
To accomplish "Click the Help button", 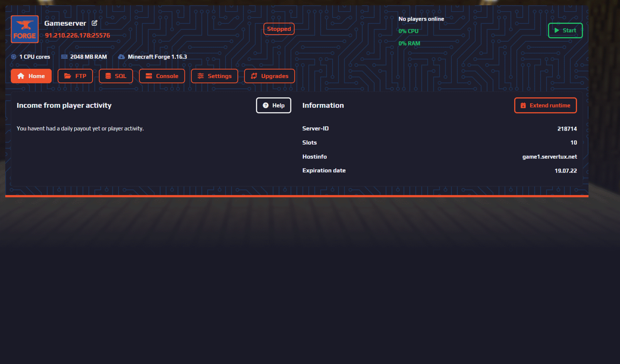I will (274, 105).
